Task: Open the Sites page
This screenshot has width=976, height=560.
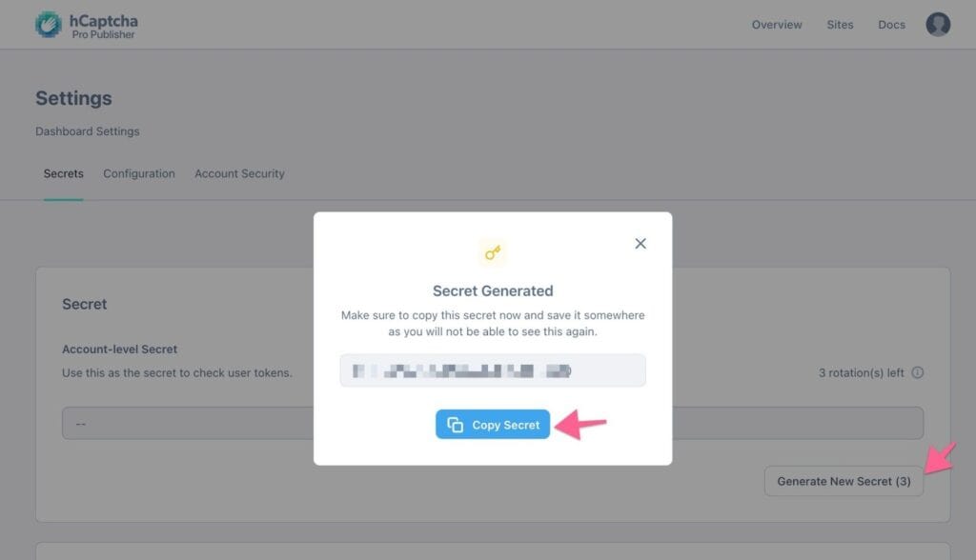Action: [x=840, y=25]
